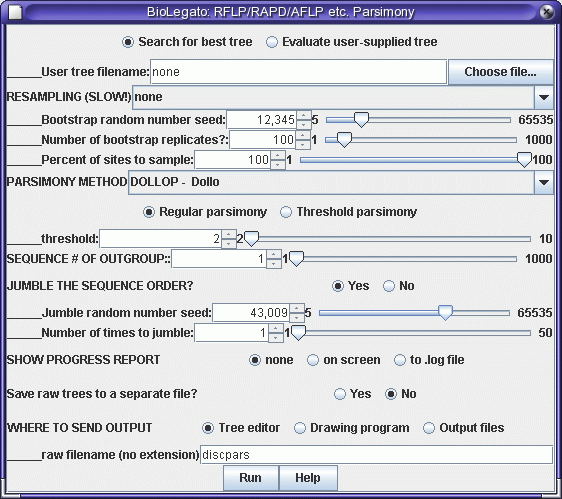Open the RESAMPLING dropdown arrow
The width and height of the screenshot is (562, 499).
544,98
